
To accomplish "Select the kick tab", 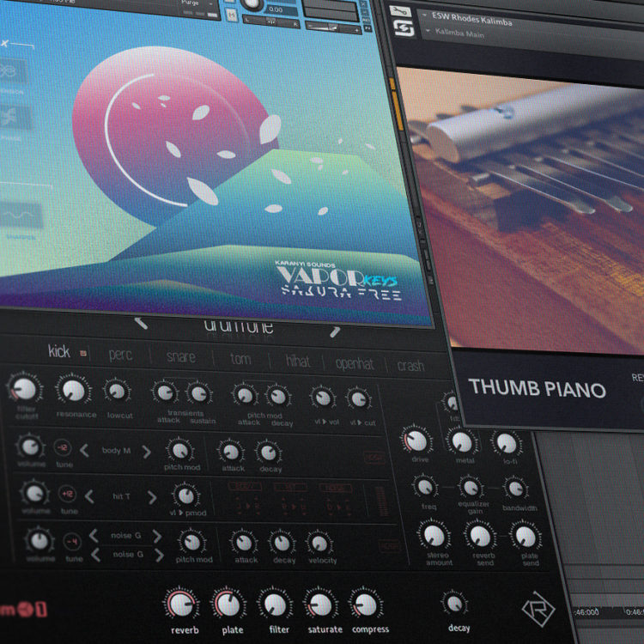I will [58, 351].
